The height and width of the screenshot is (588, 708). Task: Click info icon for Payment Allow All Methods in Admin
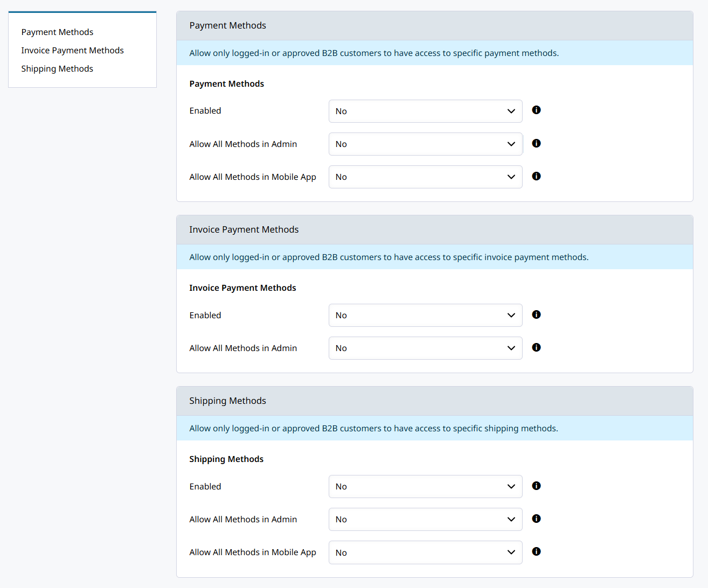coord(536,143)
